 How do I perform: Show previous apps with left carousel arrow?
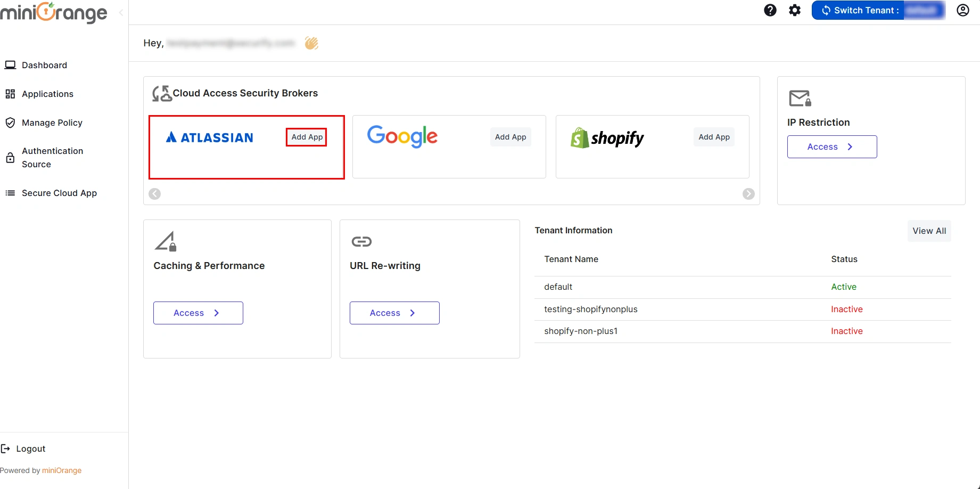point(155,194)
